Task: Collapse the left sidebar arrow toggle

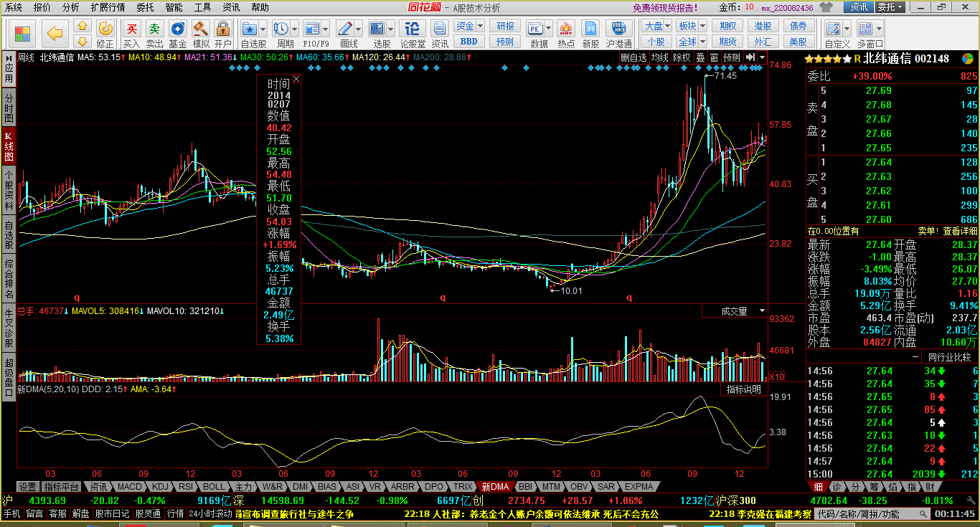Action: (x=9, y=57)
